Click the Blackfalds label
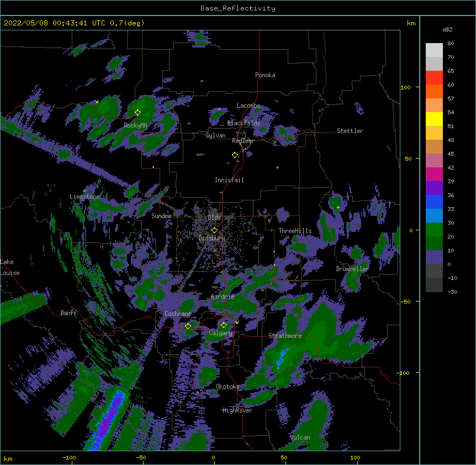The image size is (476, 465). pyautogui.click(x=244, y=123)
